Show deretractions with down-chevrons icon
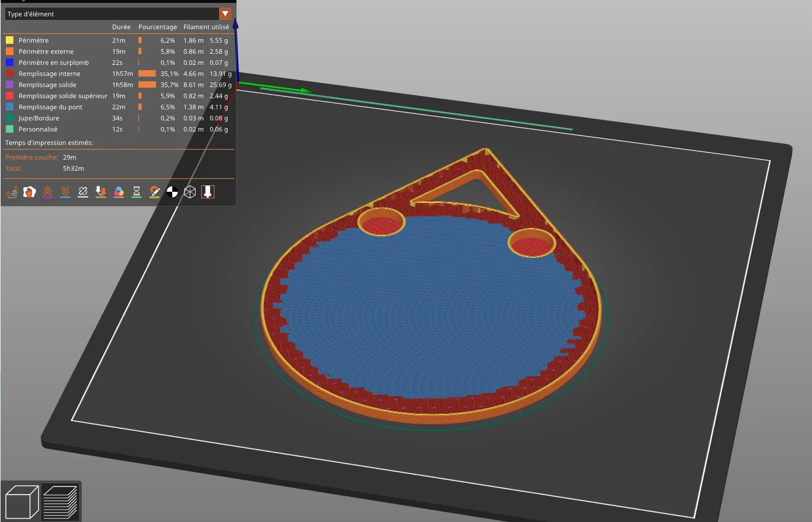 65,192
